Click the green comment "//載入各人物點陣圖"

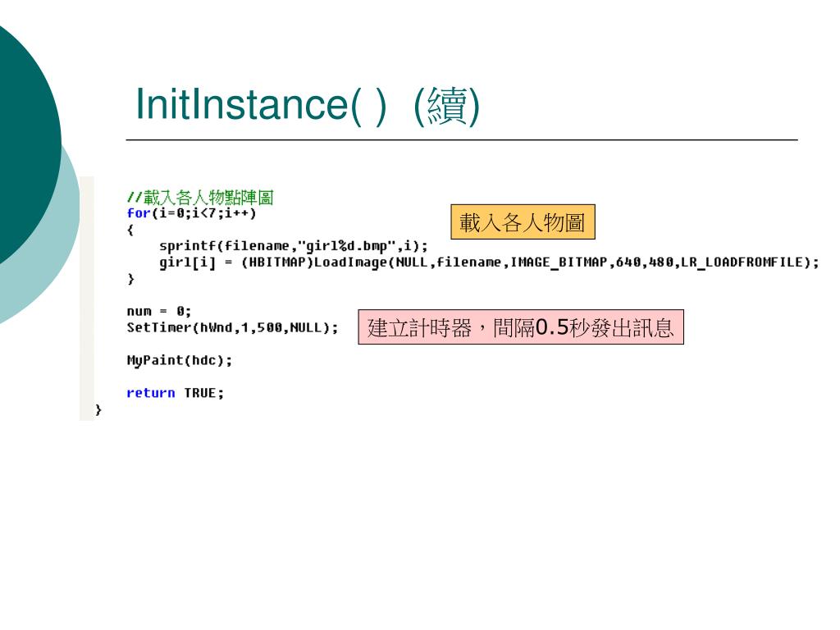(200, 197)
